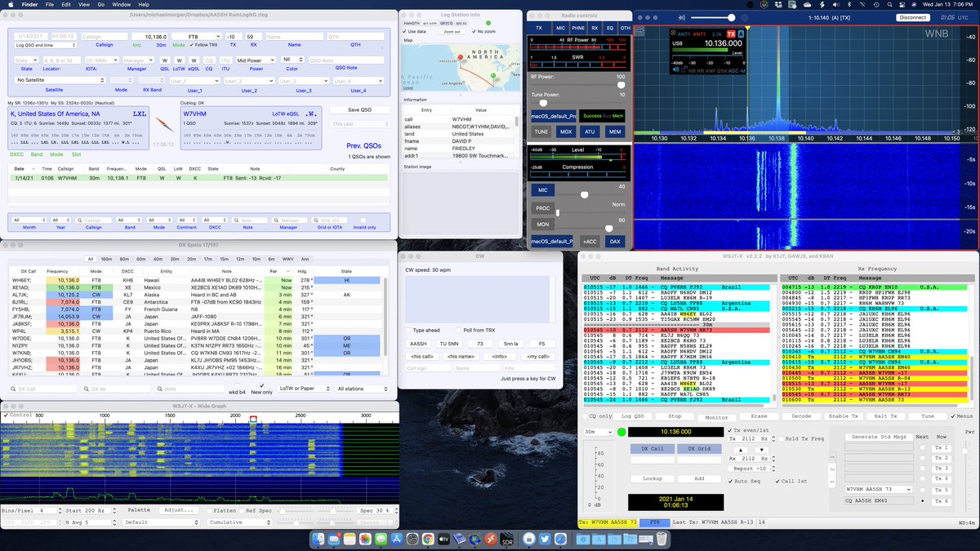Open the panadapter side menu icon

pyautogui.click(x=641, y=33)
